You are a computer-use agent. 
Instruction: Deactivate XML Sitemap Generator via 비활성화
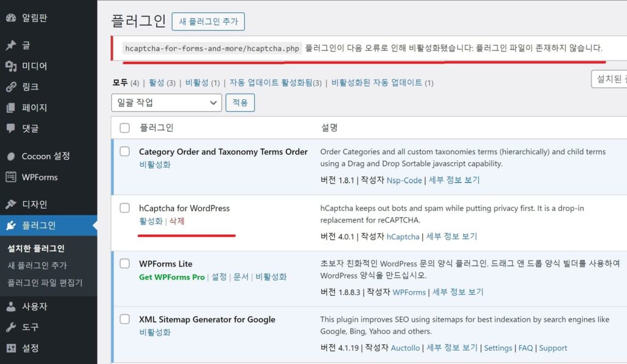(155, 332)
